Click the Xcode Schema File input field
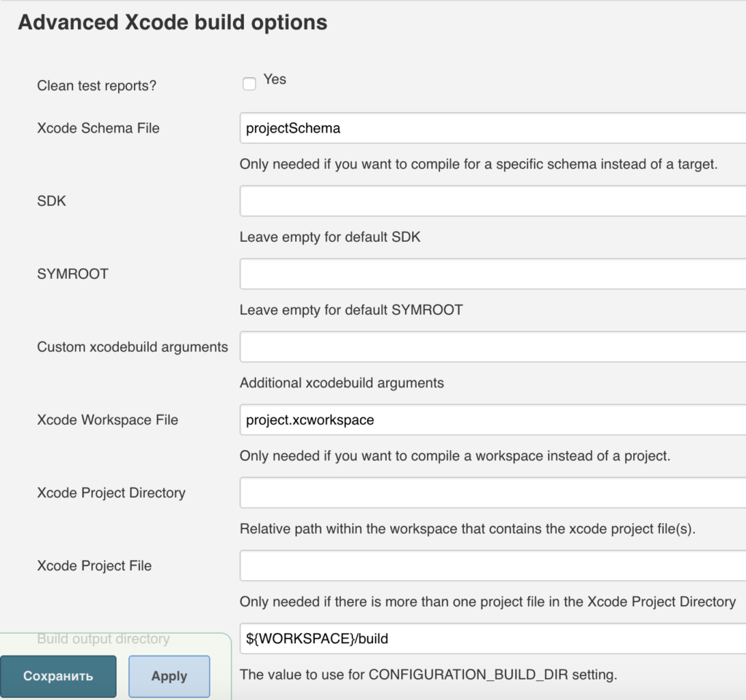Screen dimensions: 746x700 coord(493,128)
